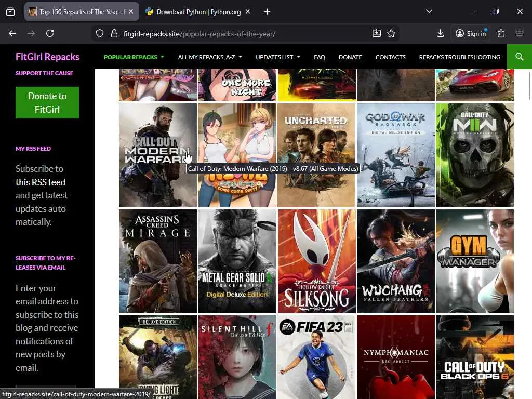
Task: Open the Donate menu item
Action: 350,57
